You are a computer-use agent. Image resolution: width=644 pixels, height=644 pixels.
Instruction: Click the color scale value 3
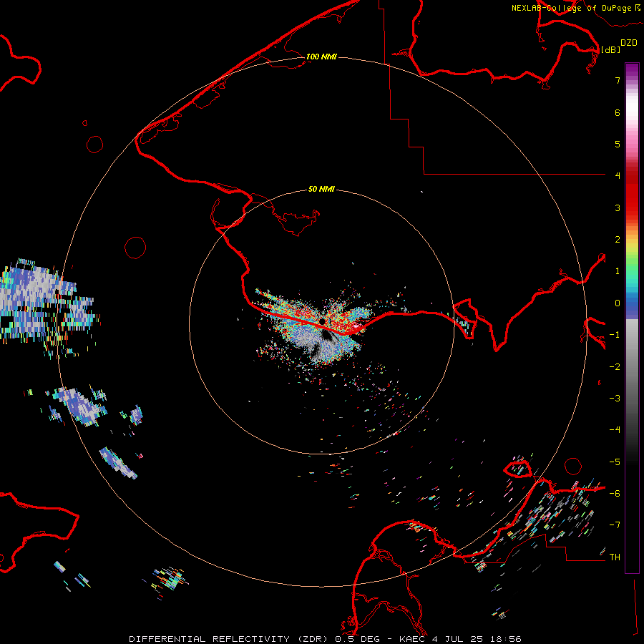[618, 208]
